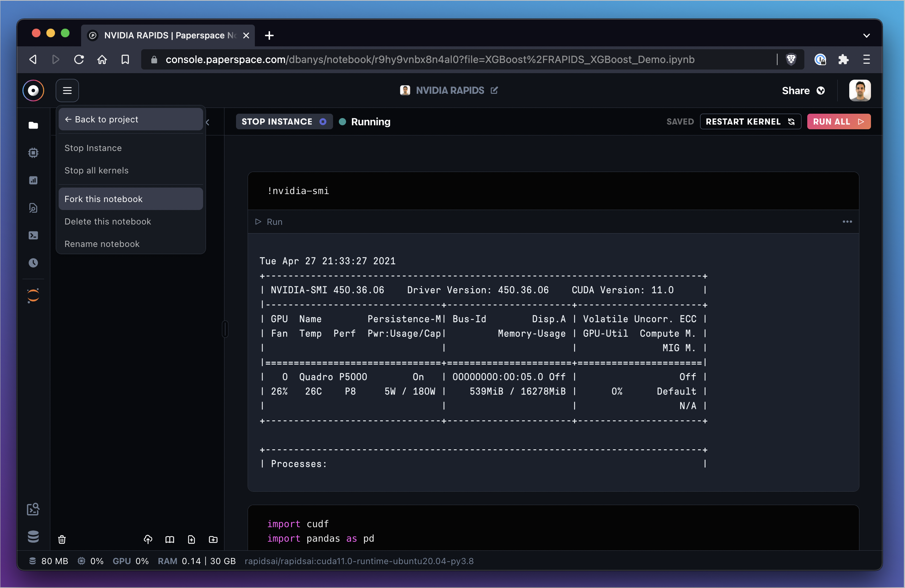Select Stop all kernels
The height and width of the screenshot is (588, 905).
(131, 171)
